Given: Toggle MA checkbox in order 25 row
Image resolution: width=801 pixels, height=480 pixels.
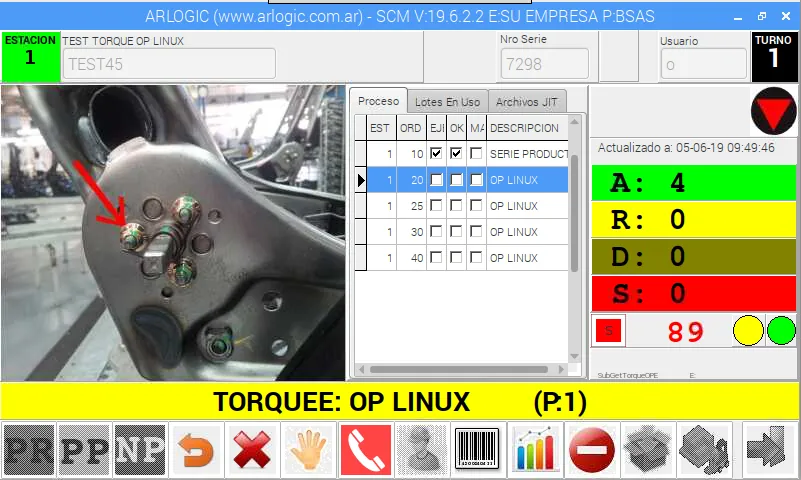Looking at the screenshot, I should [x=476, y=205].
